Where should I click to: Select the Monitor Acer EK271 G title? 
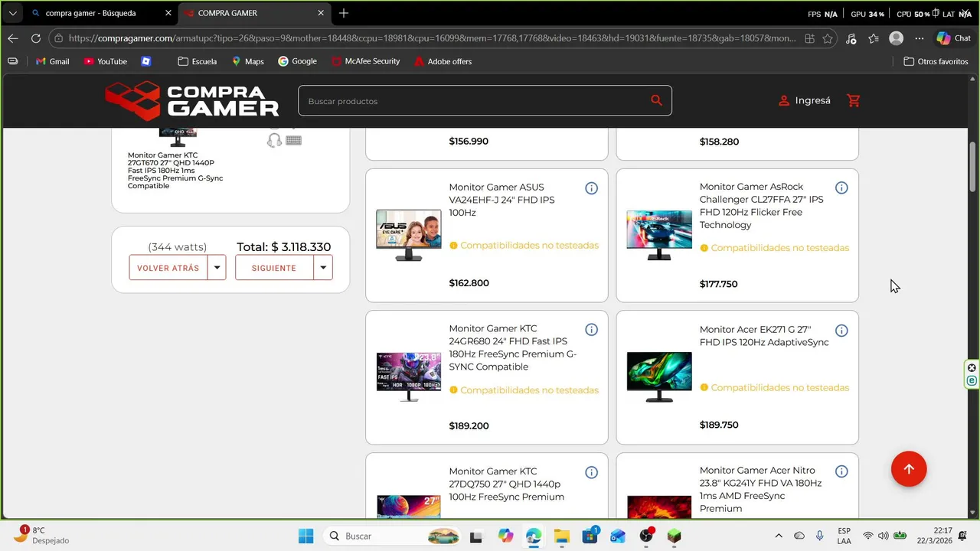764,336
